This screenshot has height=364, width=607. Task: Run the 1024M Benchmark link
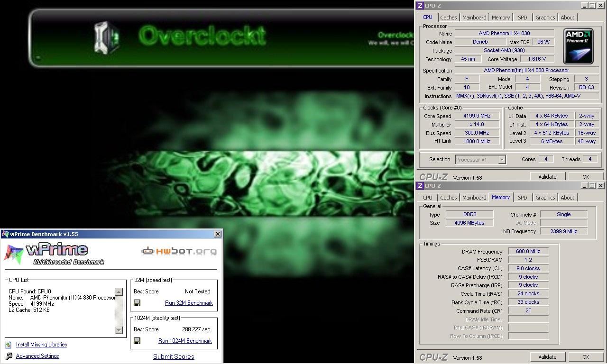185,341
